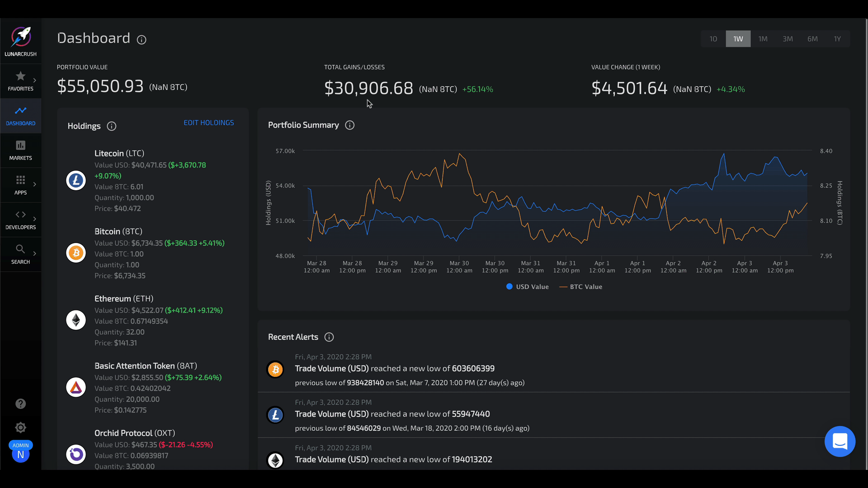The image size is (868, 488).
Task: Switch timeframe to 3M
Action: pyautogui.click(x=788, y=39)
